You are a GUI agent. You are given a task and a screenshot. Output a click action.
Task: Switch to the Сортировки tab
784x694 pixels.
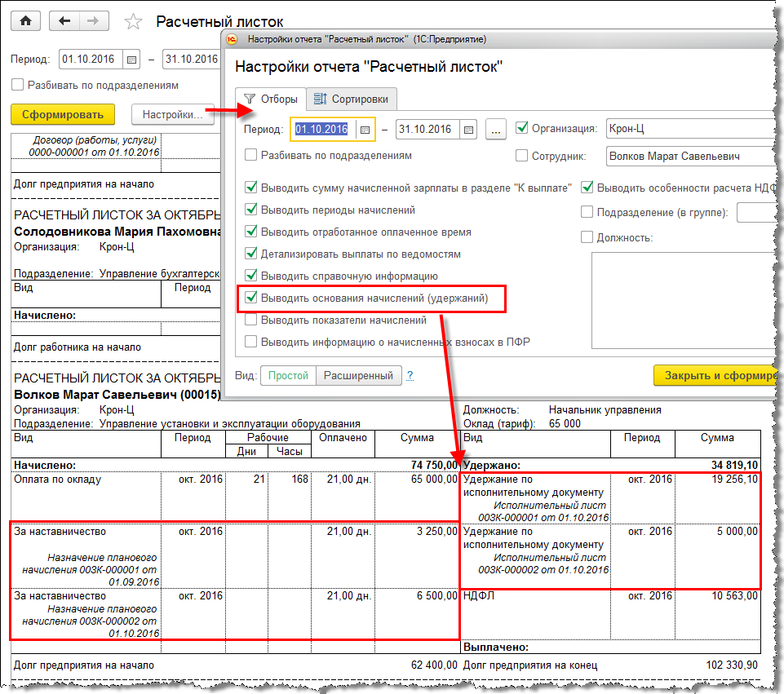pyautogui.click(x=352, y=99)
